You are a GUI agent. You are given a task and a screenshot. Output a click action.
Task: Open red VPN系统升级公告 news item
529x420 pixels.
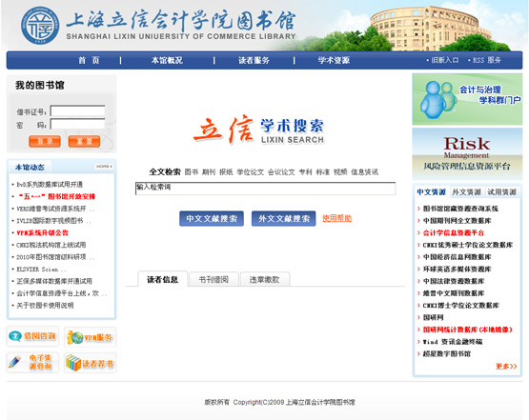[x=43, y=233]
